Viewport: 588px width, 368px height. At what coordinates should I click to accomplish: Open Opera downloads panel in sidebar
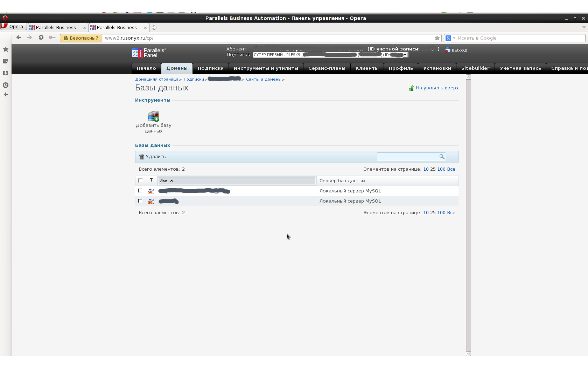click(6, 73)
